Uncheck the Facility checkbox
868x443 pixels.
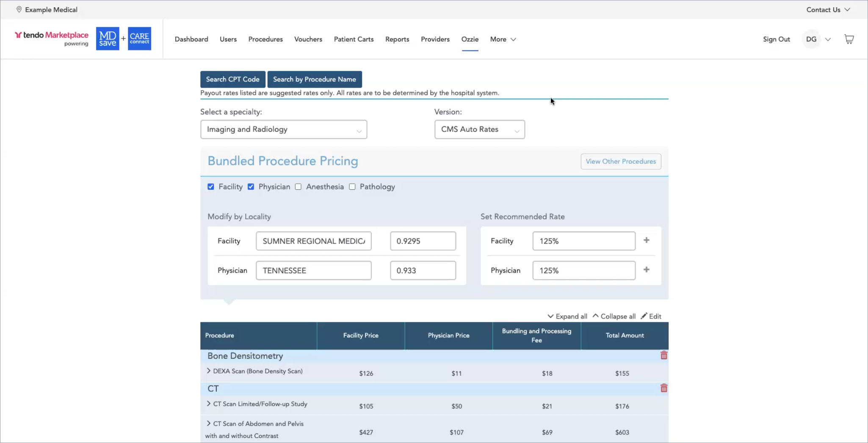pyautogui.click(x=211, y=187)
